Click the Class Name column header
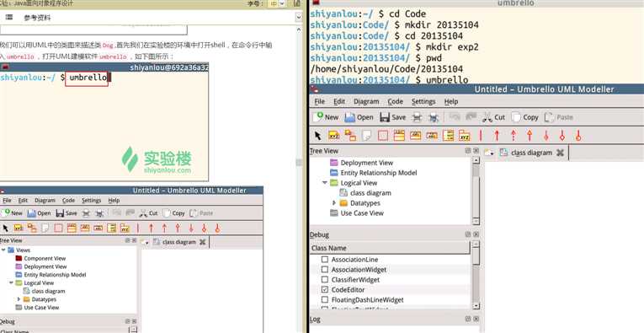Viewport: 644px width, 333px height. [x=390, y=248]
